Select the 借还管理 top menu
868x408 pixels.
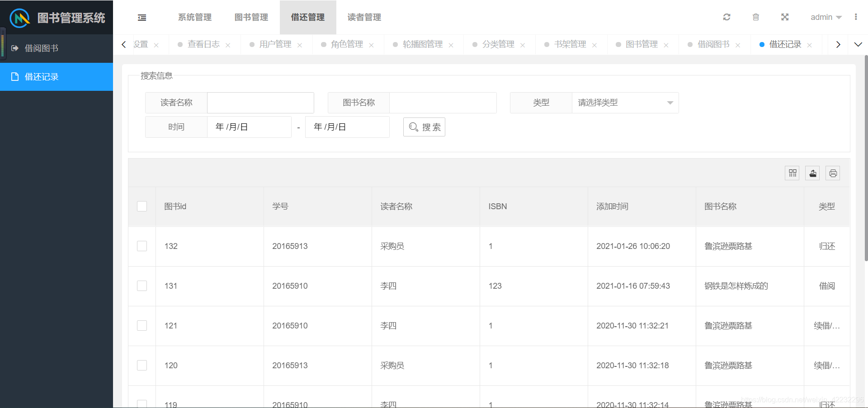pos(308,17)
